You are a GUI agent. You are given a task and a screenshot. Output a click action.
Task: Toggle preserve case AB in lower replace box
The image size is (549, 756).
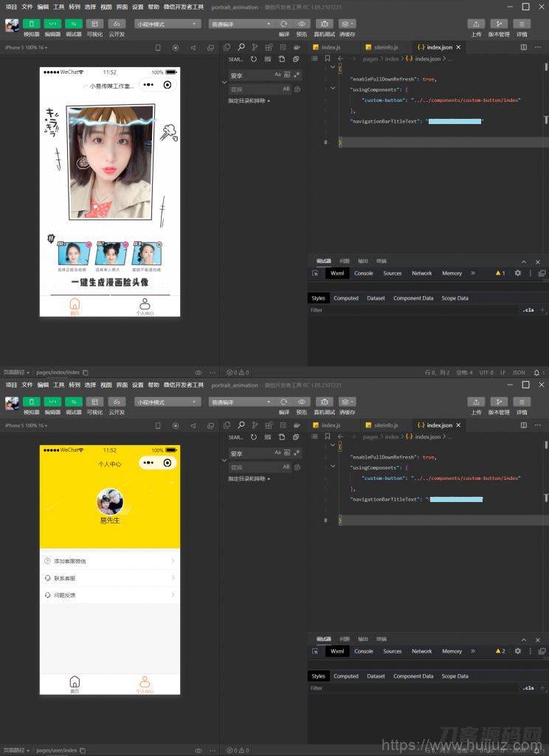point(286,467)
